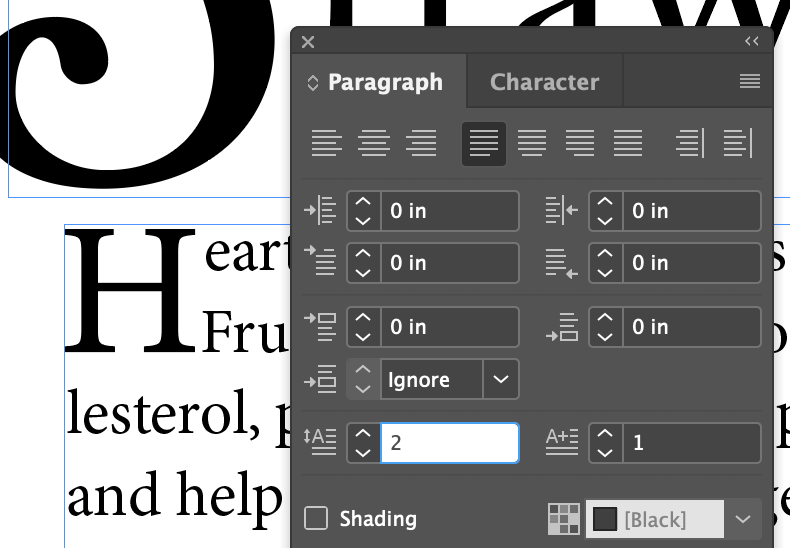
Task: Select Justify with last line right
Action: (579, 143)
